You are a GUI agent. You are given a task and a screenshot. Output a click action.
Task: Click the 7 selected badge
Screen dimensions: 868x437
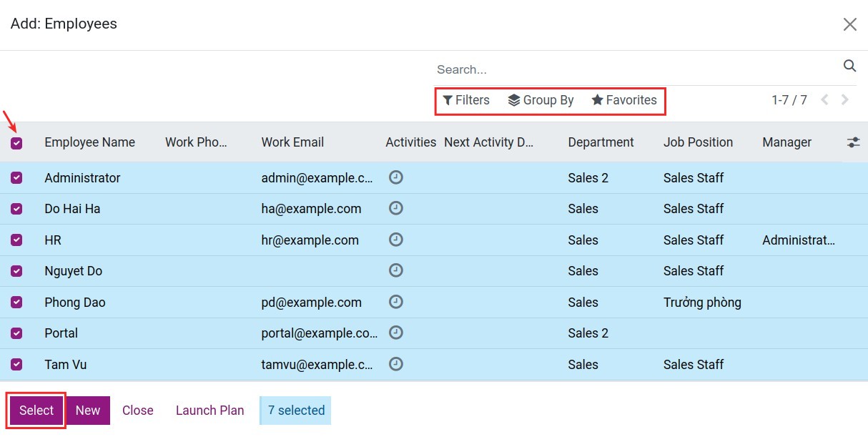pos(295,410)
